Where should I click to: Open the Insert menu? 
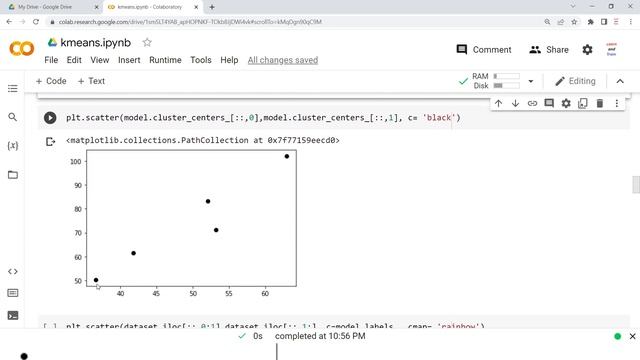[x=129, y=60]
